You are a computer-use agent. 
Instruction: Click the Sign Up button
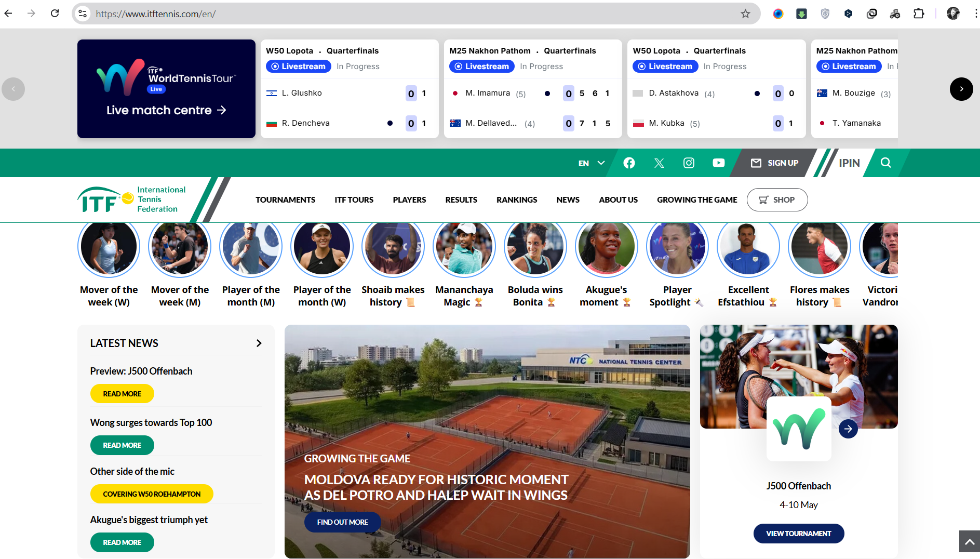(774, 163)
